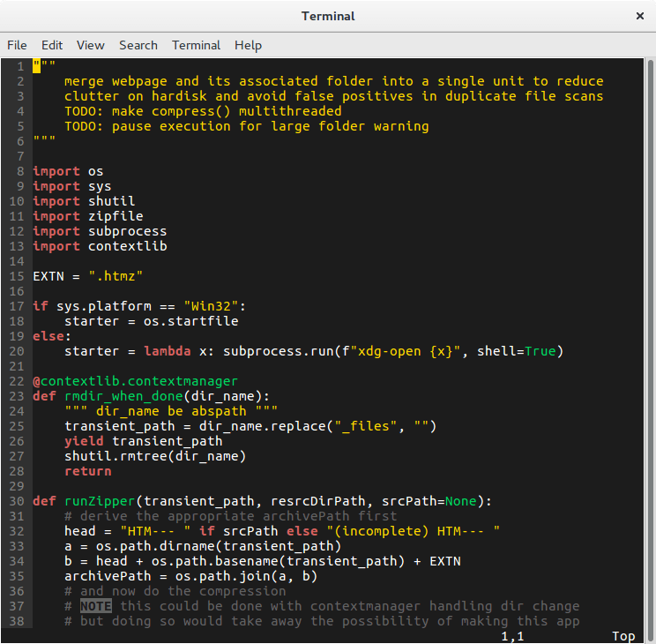Click 'import sys' on line 9
This screenshot has width=656, height=644.
[x=72, y=186]
